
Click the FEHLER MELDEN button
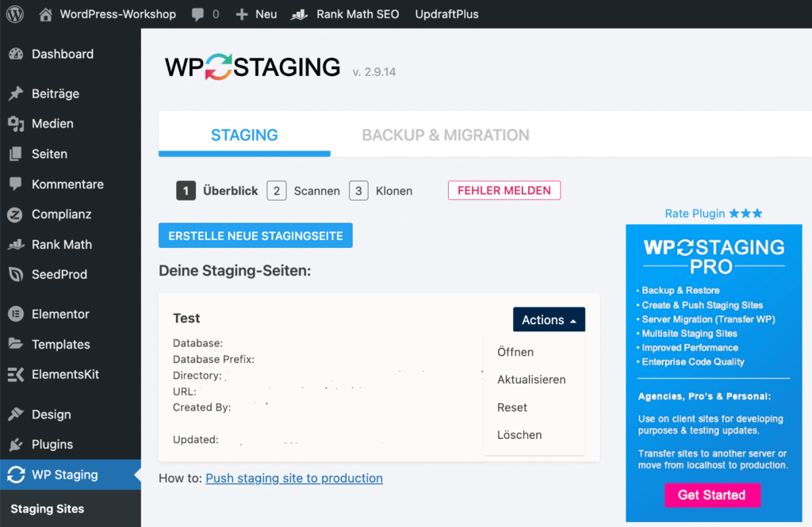click(x=504, y=190)
